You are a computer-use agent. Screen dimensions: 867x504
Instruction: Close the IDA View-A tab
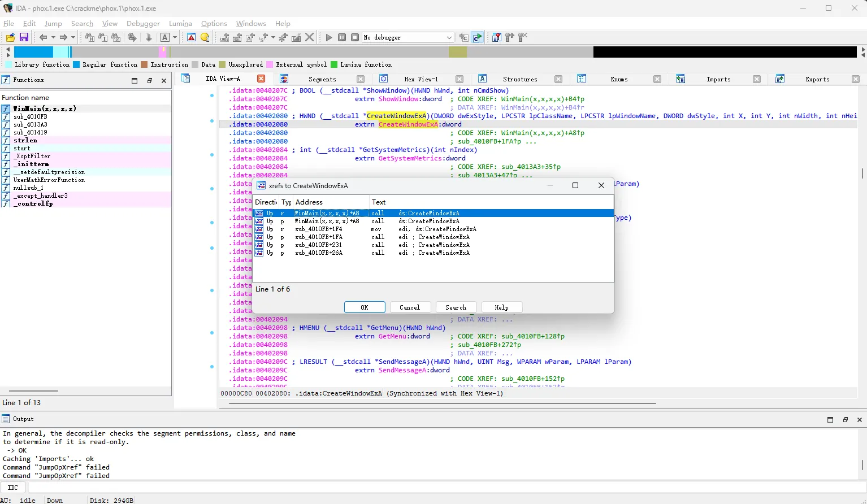click(x=261, y=79)
